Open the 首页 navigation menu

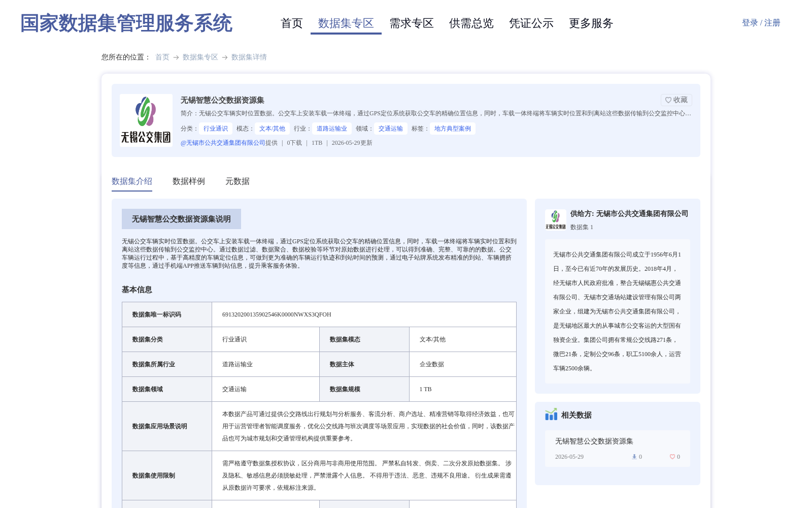pos(292,23)
